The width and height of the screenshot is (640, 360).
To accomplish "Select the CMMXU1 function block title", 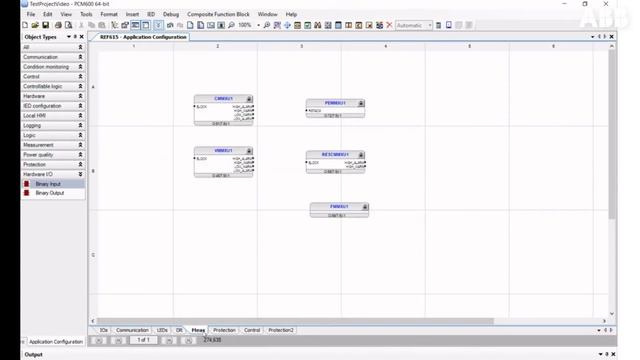I will point(223,99).
